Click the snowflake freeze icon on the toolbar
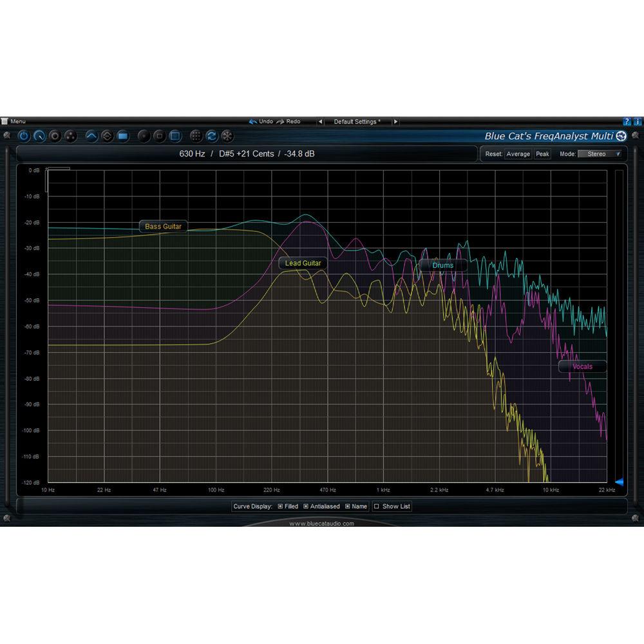Screen dimensions: 644x644 (x=227, y=136)
